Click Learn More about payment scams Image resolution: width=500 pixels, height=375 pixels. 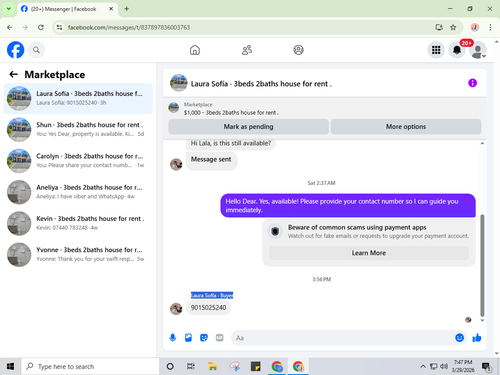click(369, 253)
